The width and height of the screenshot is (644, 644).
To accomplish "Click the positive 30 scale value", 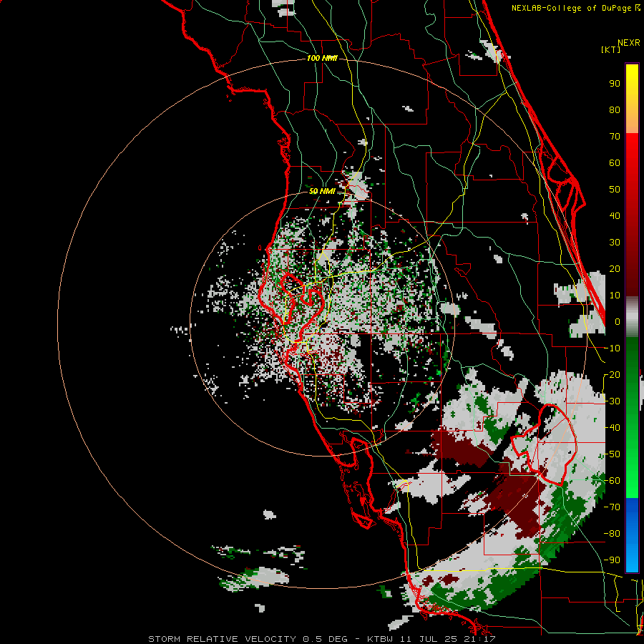I will (x=615, y=243).
